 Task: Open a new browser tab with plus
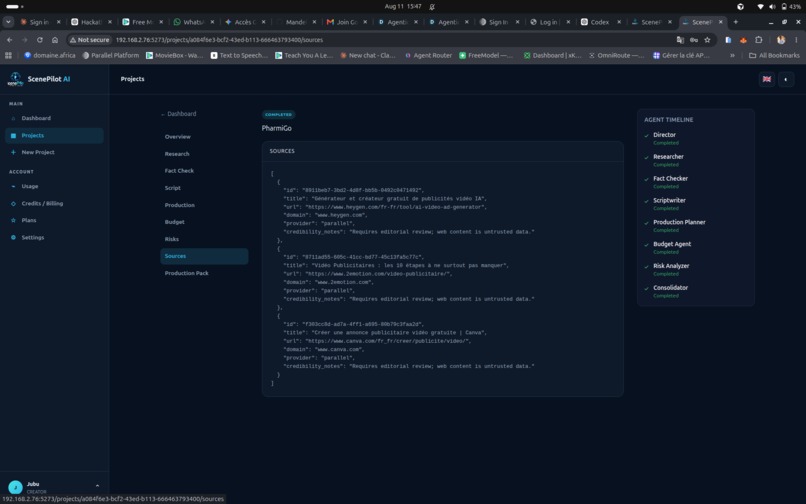point(736,22)
